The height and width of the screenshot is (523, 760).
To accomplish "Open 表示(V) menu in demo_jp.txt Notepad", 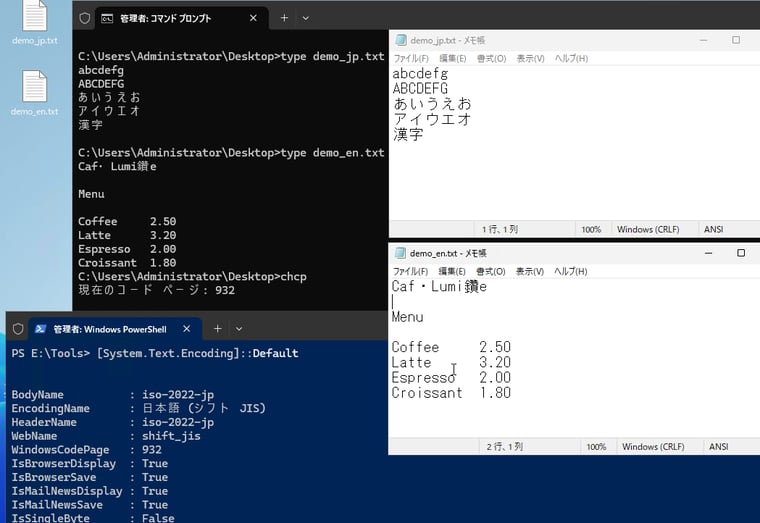I will pos(530,58).
